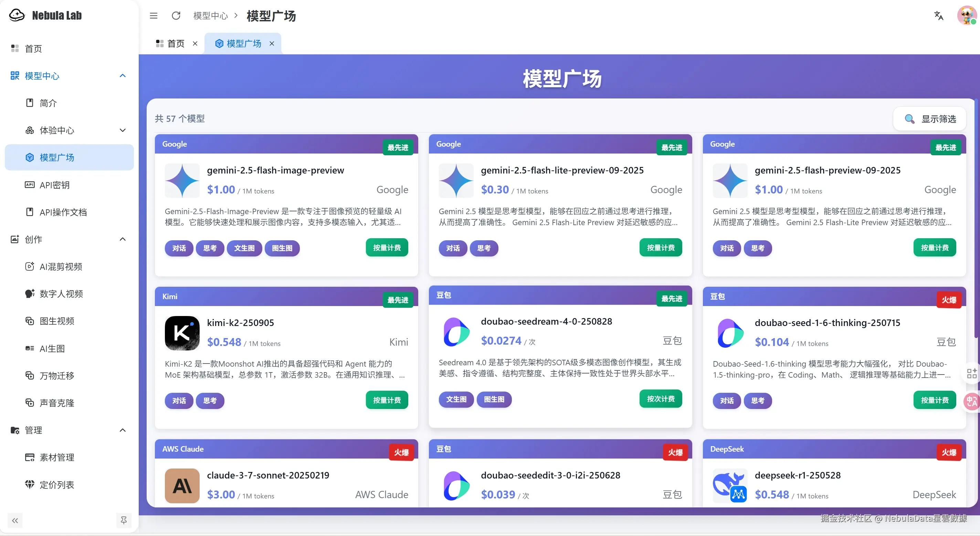Click 按次计费 button on doubao-seedream card
The height and width of the screenshot is (536, 980).
pyautogui.click(x=661, y=399)
